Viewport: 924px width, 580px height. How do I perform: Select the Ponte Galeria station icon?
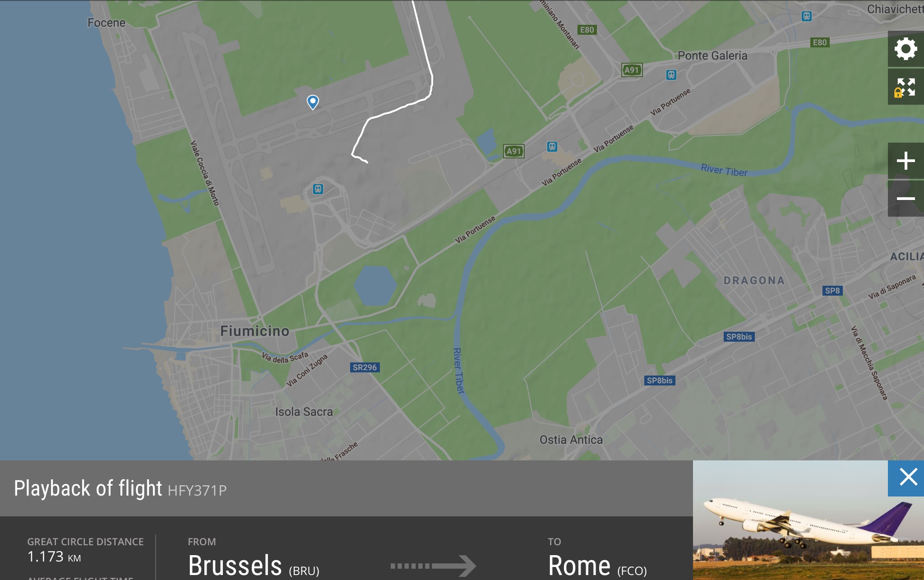pos(671,75)
